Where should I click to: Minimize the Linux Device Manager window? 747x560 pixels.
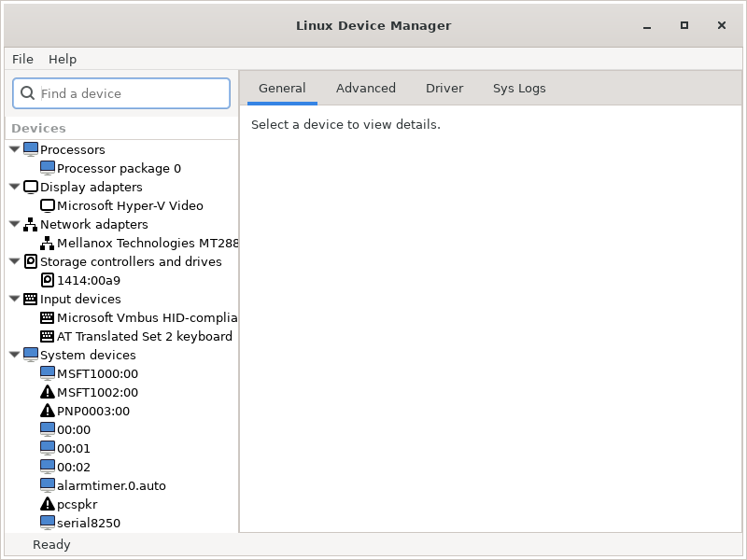click(646, 26)
